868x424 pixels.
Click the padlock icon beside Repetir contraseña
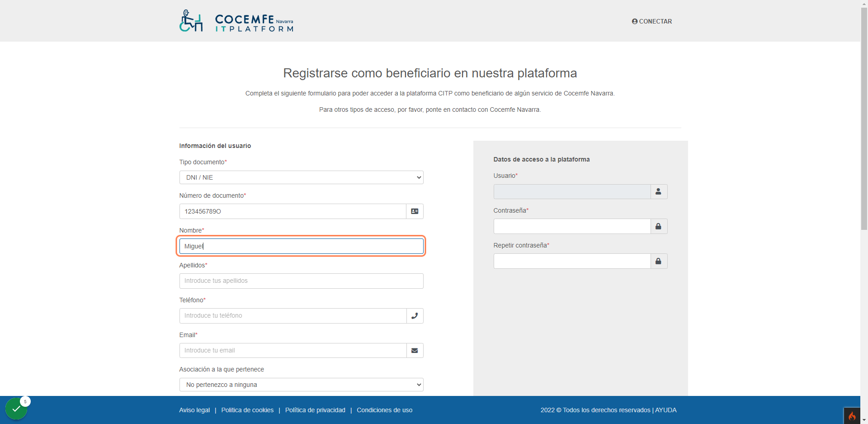(659, 261)
